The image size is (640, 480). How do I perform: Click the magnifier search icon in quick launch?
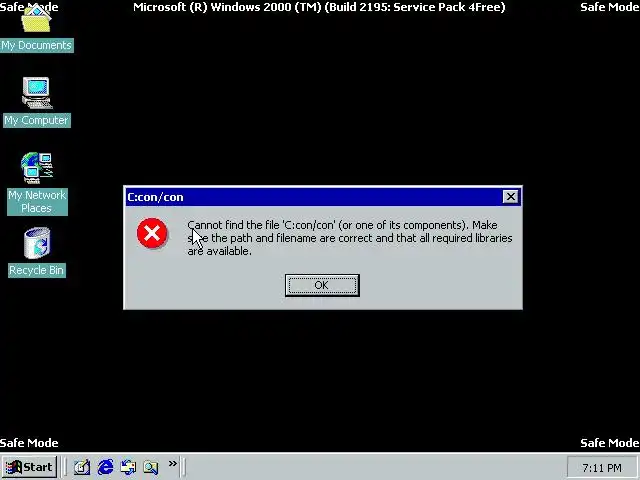(151, 467)
